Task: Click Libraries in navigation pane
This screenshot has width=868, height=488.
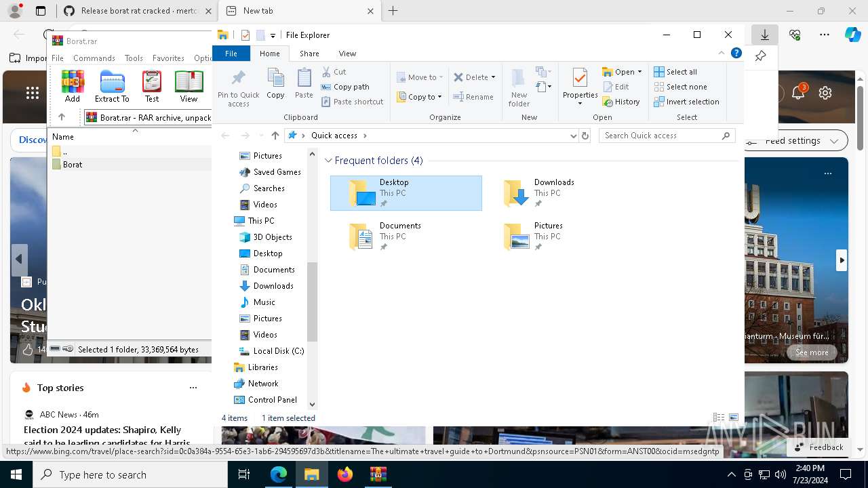Action: pos(256,367)
